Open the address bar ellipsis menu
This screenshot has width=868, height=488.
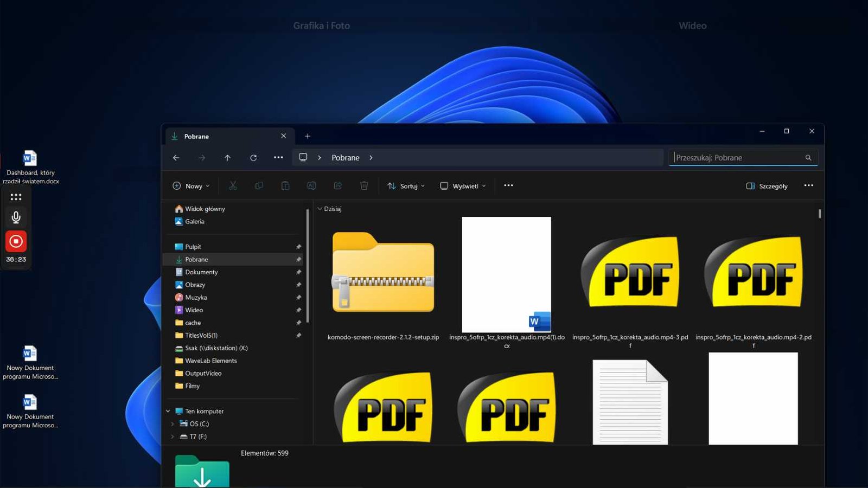point(278,158)
